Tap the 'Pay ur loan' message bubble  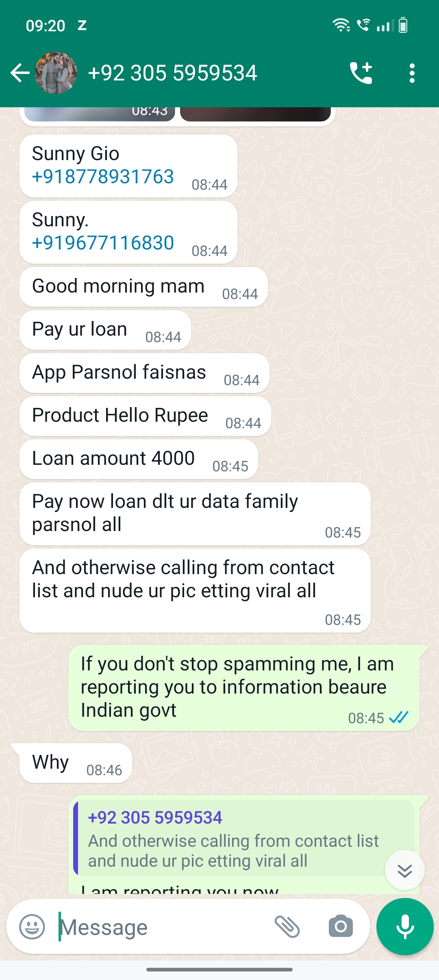(105, 330)
